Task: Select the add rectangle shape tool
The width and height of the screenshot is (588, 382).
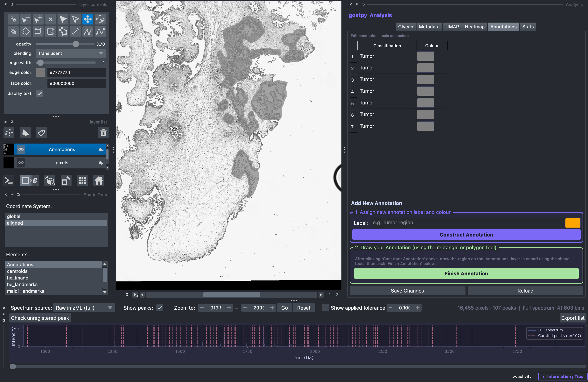Action: [38, 31]
